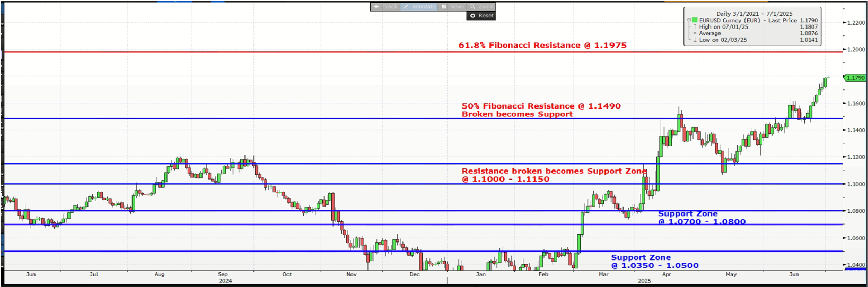Click the 1.1600 price axis label

pos(856,104)
